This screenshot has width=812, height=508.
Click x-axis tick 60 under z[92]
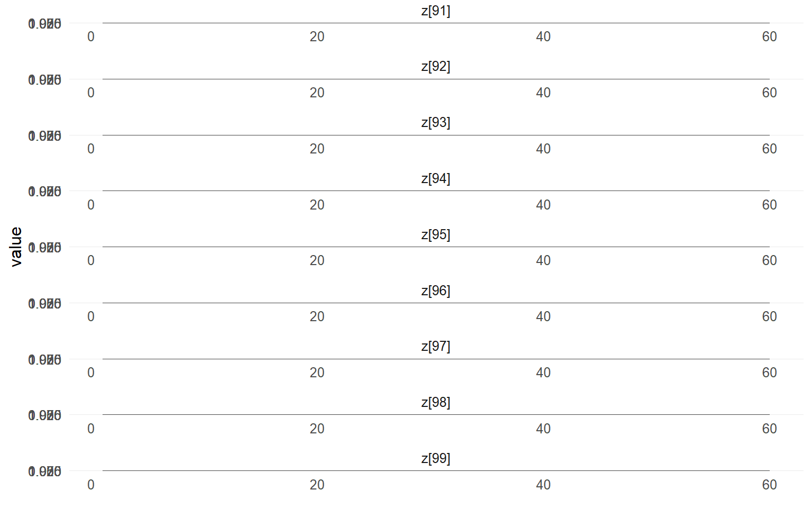769,93
